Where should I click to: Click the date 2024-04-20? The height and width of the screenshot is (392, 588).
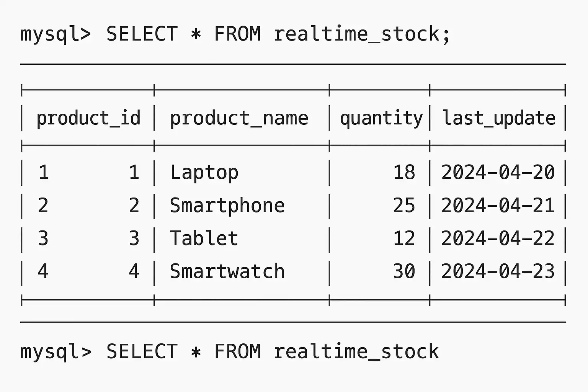(x=498, y=173)
